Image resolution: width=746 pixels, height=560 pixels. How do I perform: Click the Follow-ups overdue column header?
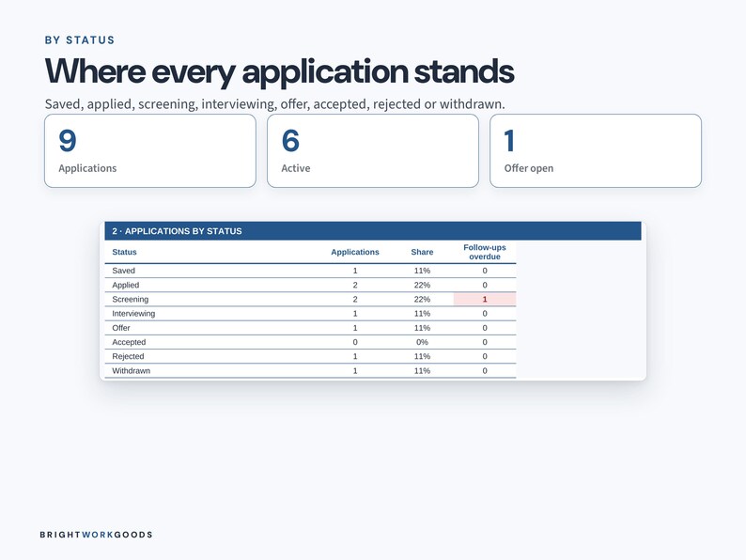coord(484,252)
